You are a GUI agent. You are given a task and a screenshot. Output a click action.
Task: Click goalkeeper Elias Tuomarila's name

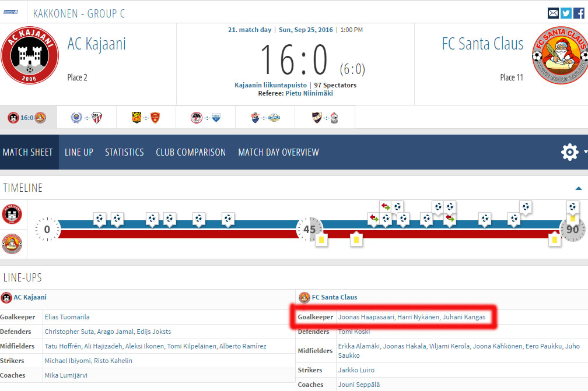(x=68, y=316)
